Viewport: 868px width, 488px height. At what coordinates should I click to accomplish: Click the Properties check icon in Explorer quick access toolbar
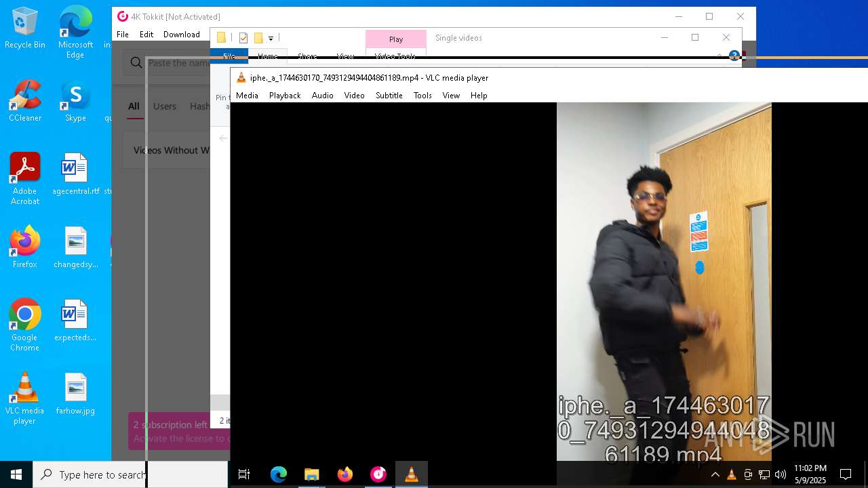243,38
